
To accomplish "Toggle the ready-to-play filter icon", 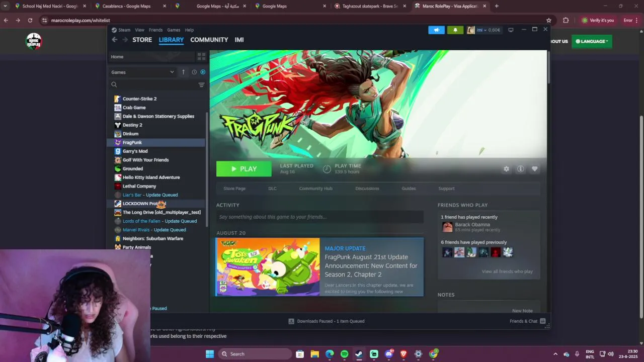I will tap(203, 72).
